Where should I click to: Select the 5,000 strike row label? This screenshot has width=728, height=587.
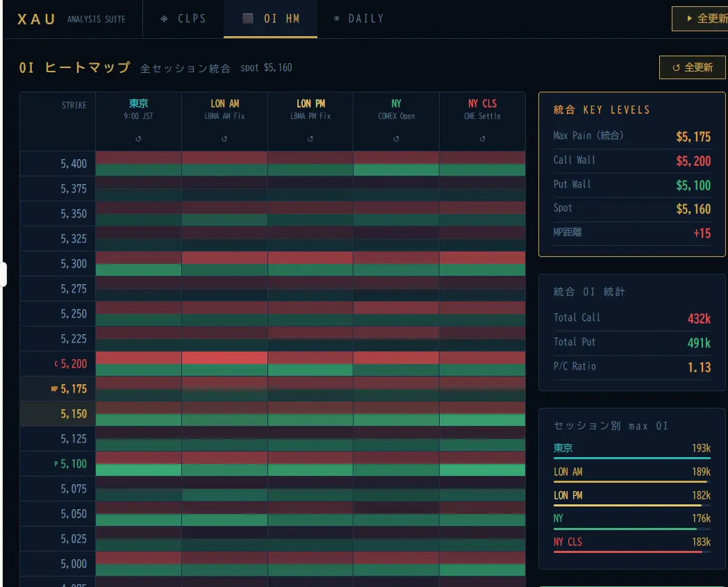tap(74, 564)
